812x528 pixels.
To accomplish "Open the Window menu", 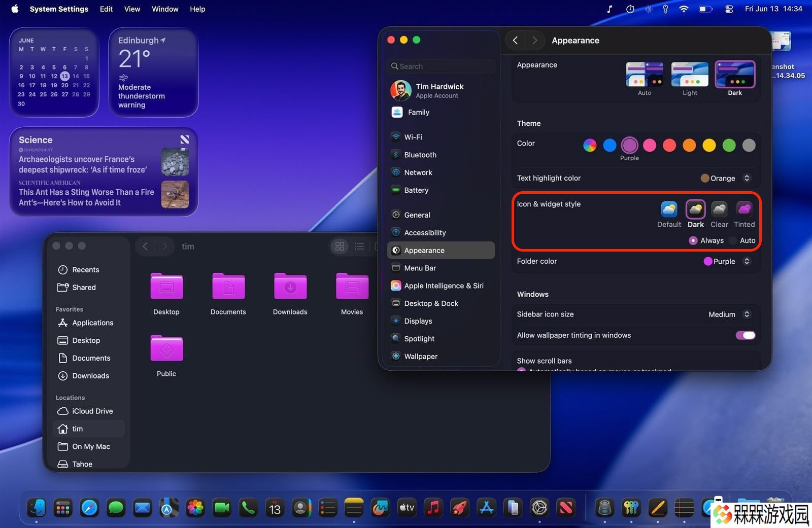I will pos(165,9).
